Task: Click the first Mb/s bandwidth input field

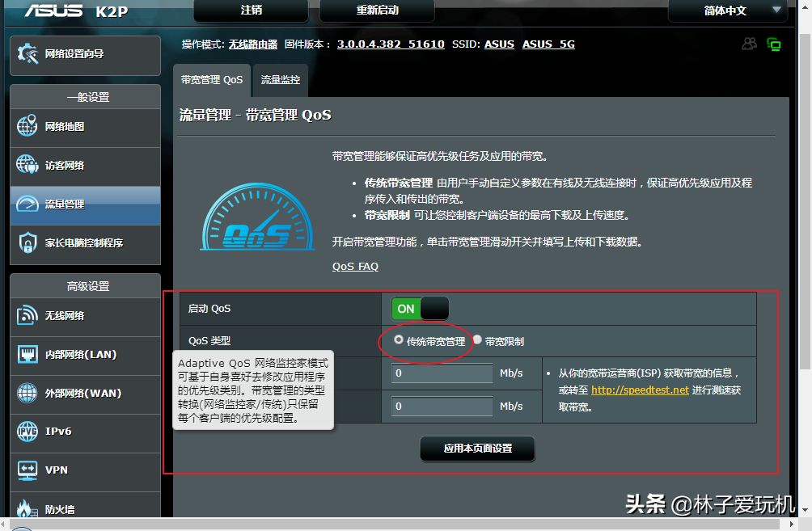Action: 442,373
